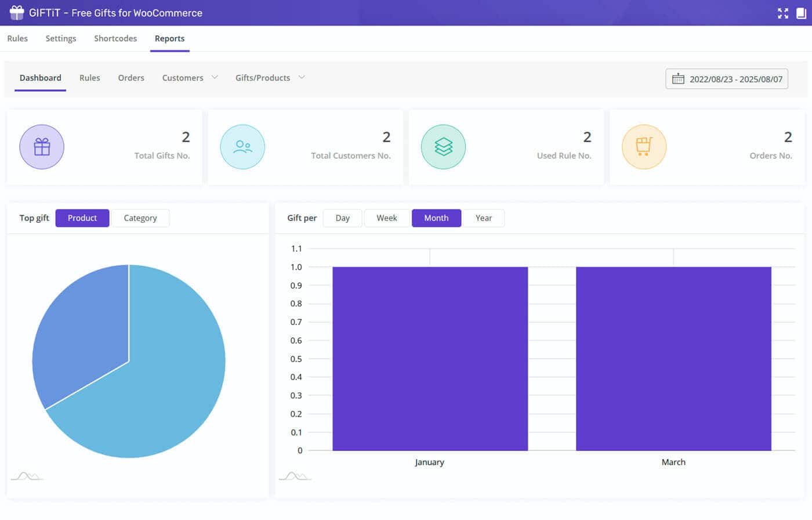Select the Day period button
This screenshot has height=520, width=812.
tap(342, 218)
